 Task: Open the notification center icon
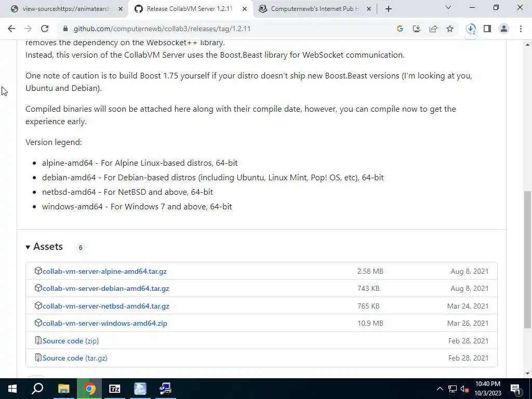(x=515, y=389)
